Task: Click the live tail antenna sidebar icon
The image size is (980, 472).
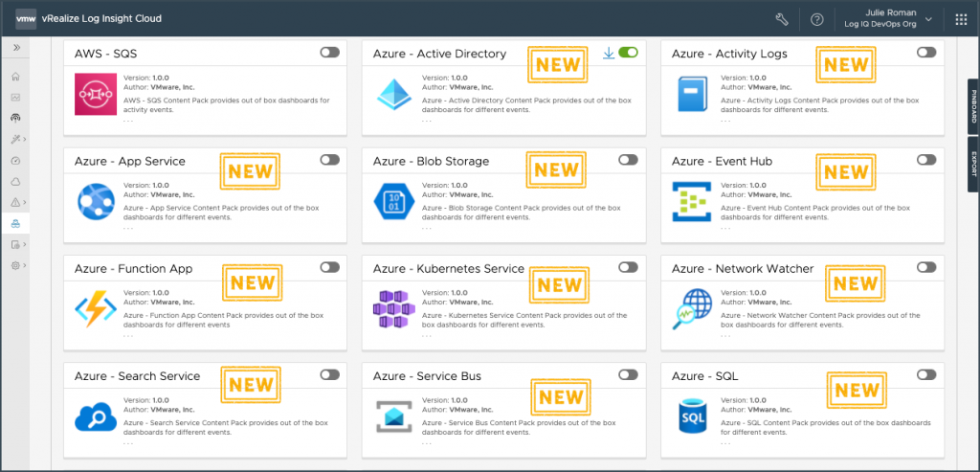Action: click(x=15, y=118)
